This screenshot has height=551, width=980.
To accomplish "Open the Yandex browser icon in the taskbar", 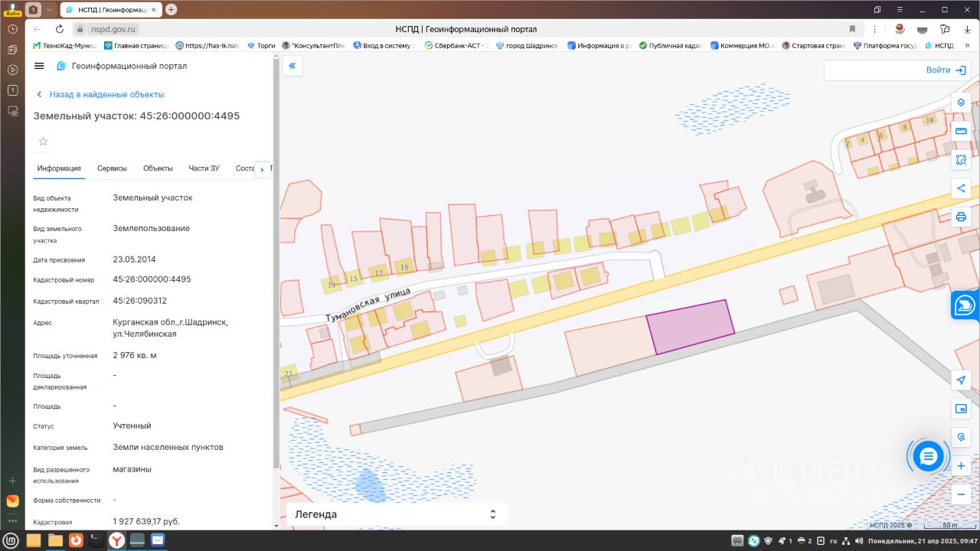I will pos(116,540).
